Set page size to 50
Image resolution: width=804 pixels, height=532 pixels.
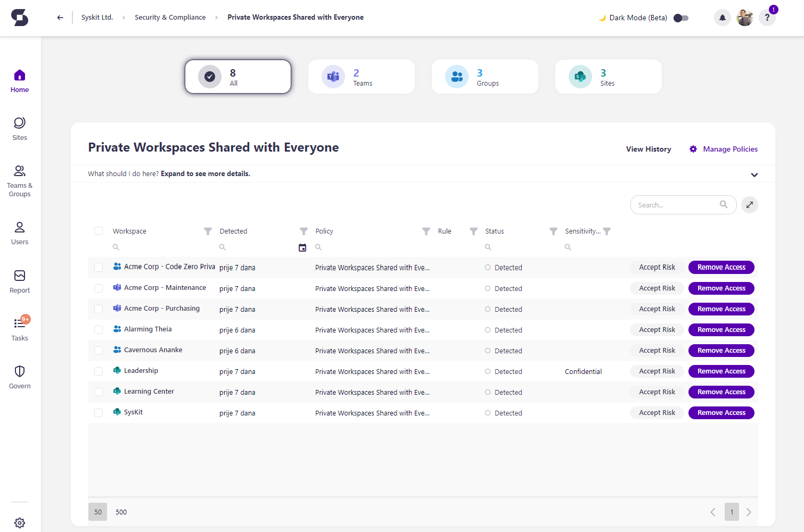[98, 512]
